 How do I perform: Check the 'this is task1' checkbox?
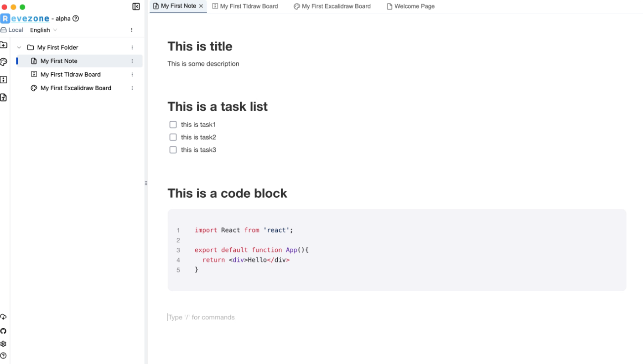click(x=173, y=124)
